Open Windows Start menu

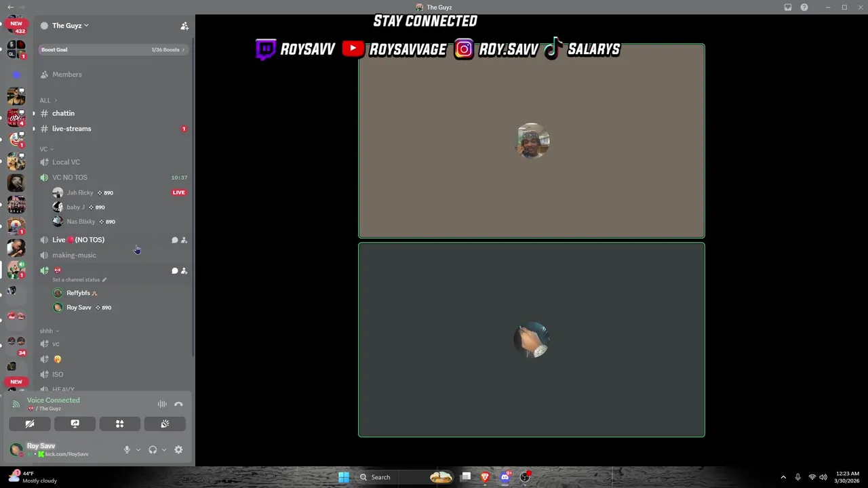pyautogui.click(x=344, y=477)
